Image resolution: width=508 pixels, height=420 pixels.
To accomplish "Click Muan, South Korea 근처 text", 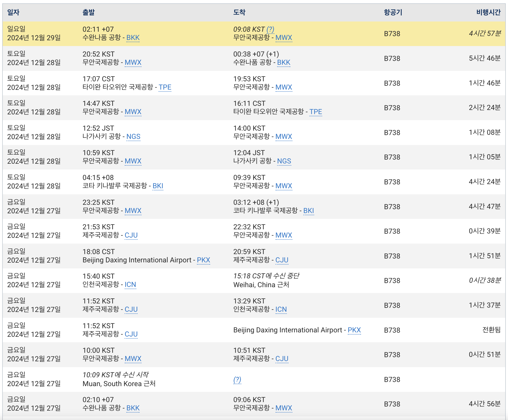I will tap(119, 384).
